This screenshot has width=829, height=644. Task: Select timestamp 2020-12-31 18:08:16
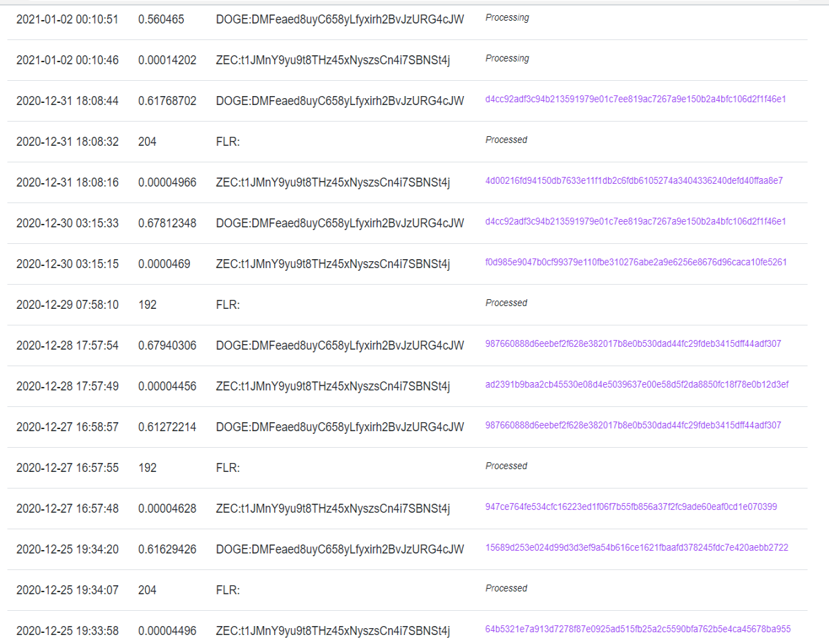click(68, 182)
